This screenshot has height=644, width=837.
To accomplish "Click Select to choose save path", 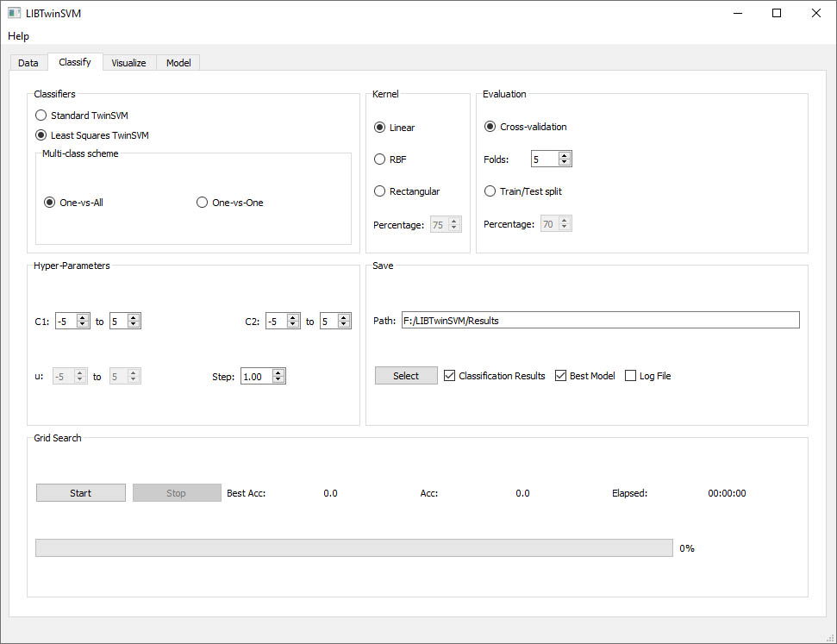I will pos(406,375).
